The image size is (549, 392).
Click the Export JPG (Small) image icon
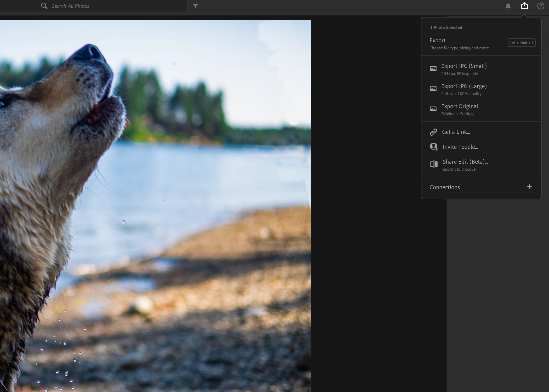(x=433, y=69)
